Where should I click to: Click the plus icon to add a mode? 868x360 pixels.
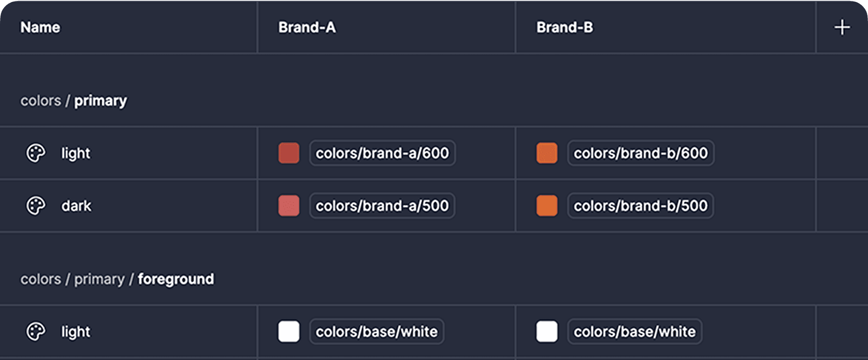click(x=841, y=27)
